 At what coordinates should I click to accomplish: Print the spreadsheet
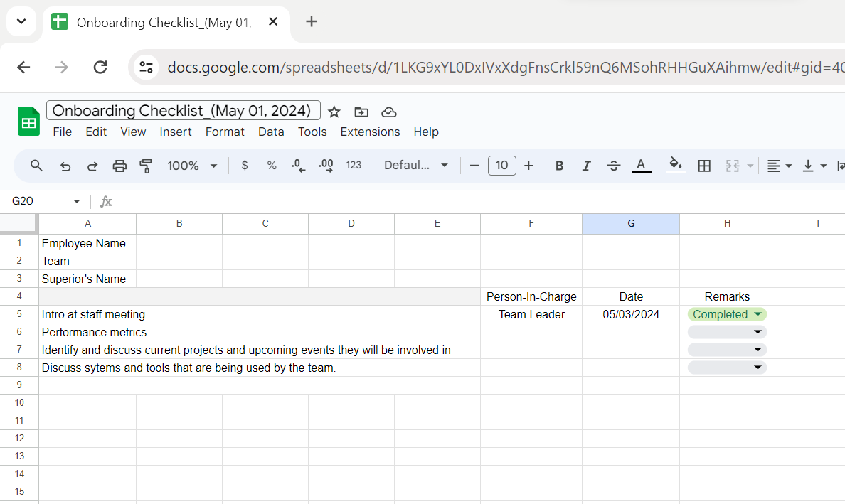(119, 166)
